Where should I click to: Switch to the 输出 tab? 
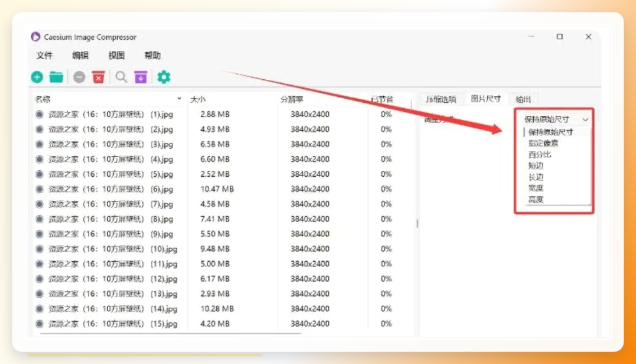(523, 100)
